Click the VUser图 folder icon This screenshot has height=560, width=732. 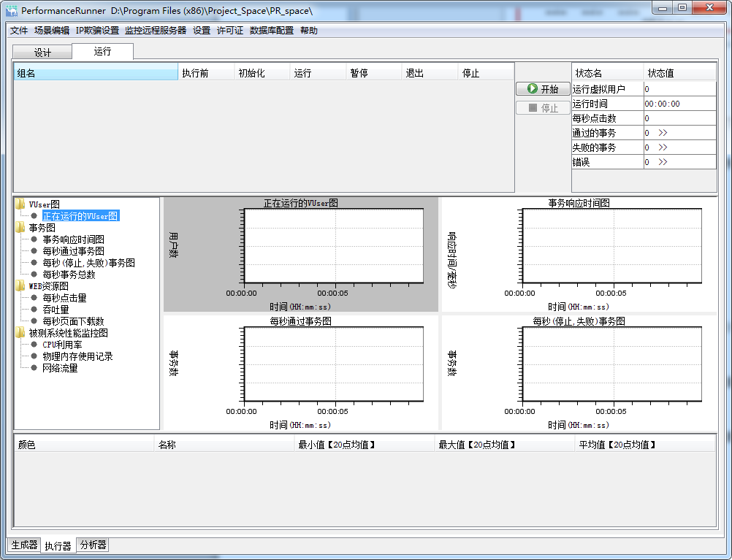(20, 204)
